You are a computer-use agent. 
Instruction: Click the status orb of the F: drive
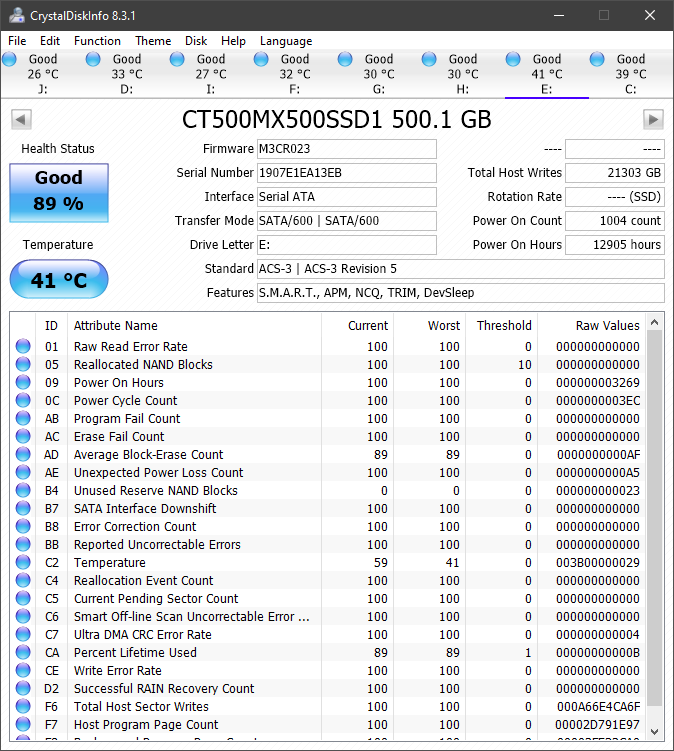[x=261, y=59]
